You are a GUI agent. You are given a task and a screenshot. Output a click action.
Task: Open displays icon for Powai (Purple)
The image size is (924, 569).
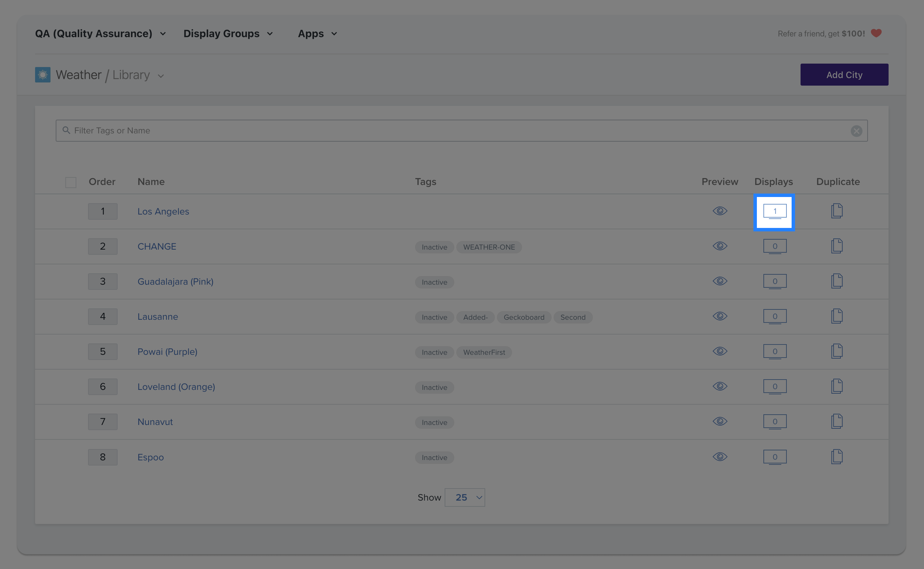(774, 351)
